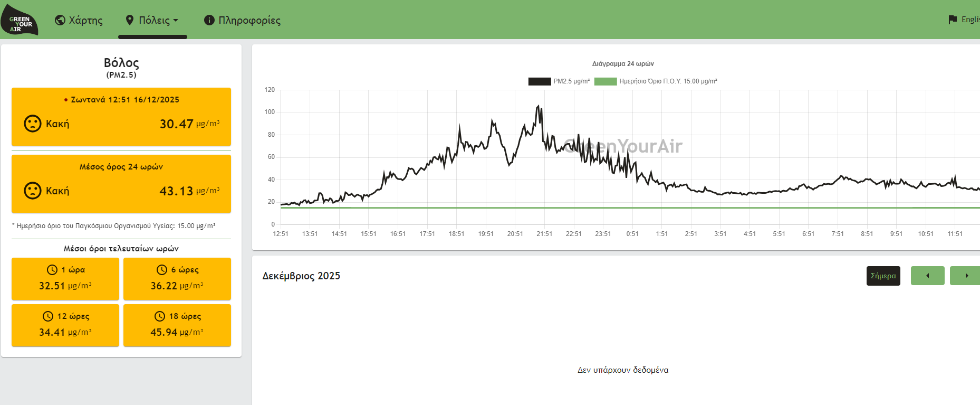Viewport: 980px width, 405px height.
Task: Click the Green Your Air leaf logo
Action: tap(20, 21)
